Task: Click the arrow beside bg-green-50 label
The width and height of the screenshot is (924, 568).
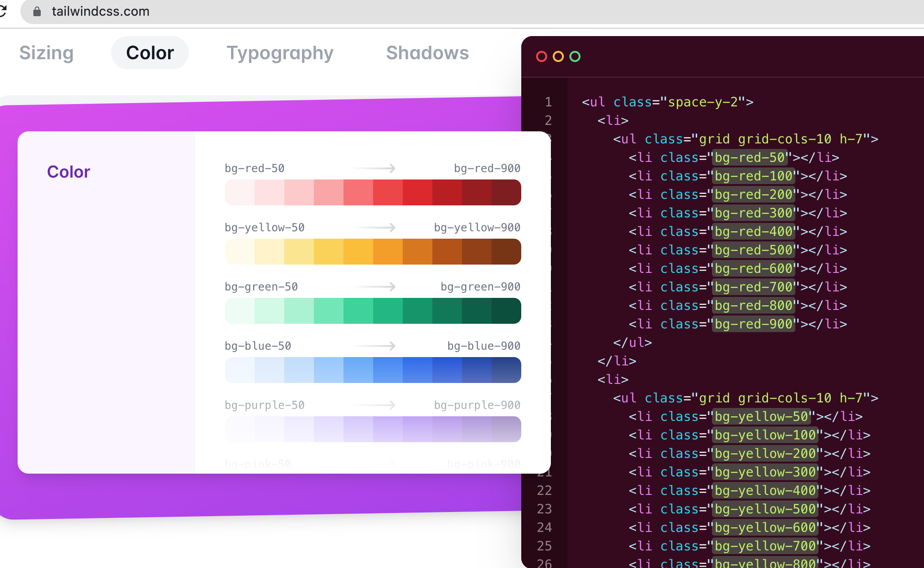Action: 375,287
